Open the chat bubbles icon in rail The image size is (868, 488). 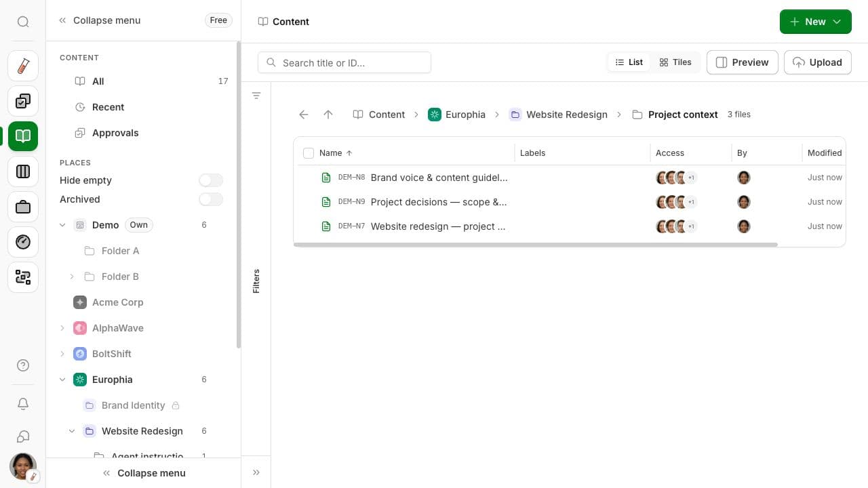[23, 436]
